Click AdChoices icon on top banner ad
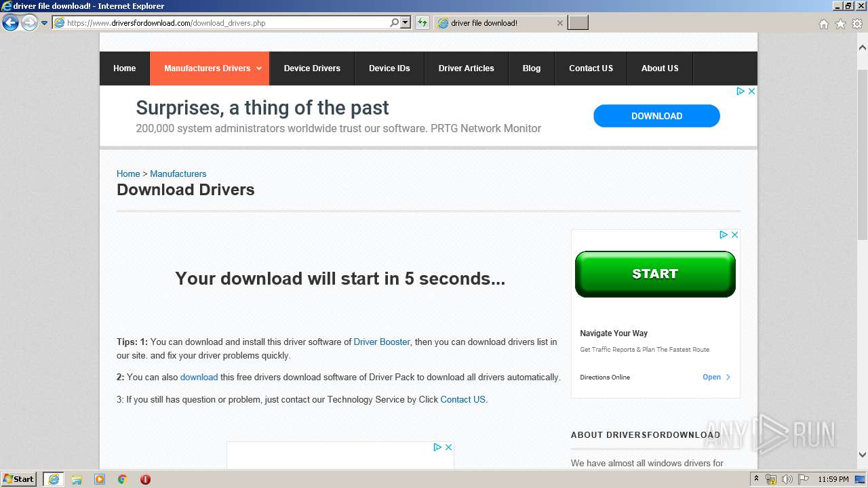 (741, 91)
